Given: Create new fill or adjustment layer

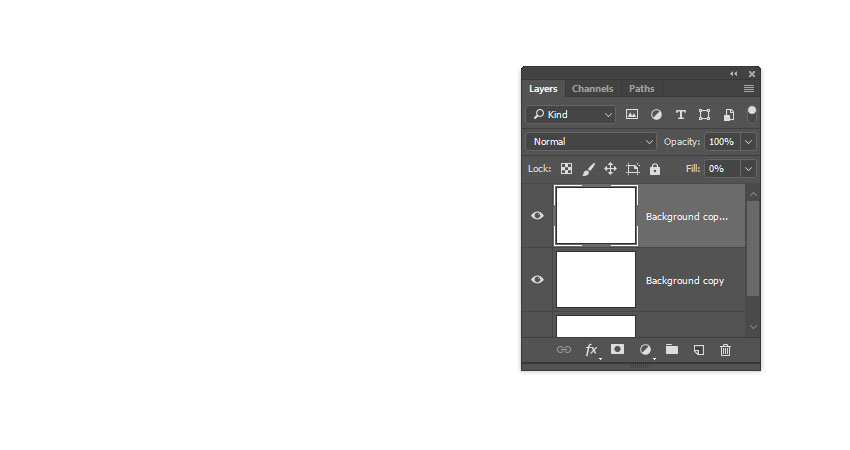Looking at the screenshot, I should pos(645,350).
